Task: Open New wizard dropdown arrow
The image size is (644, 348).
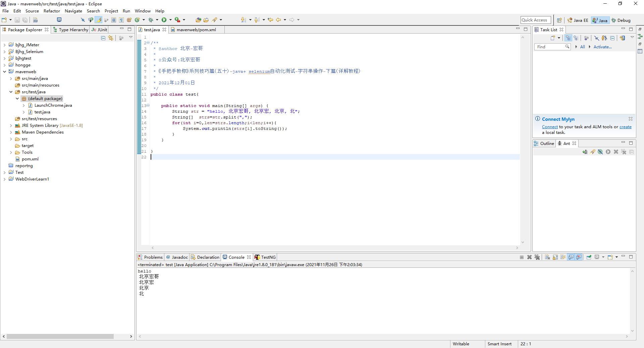Action: coord(10,20)
